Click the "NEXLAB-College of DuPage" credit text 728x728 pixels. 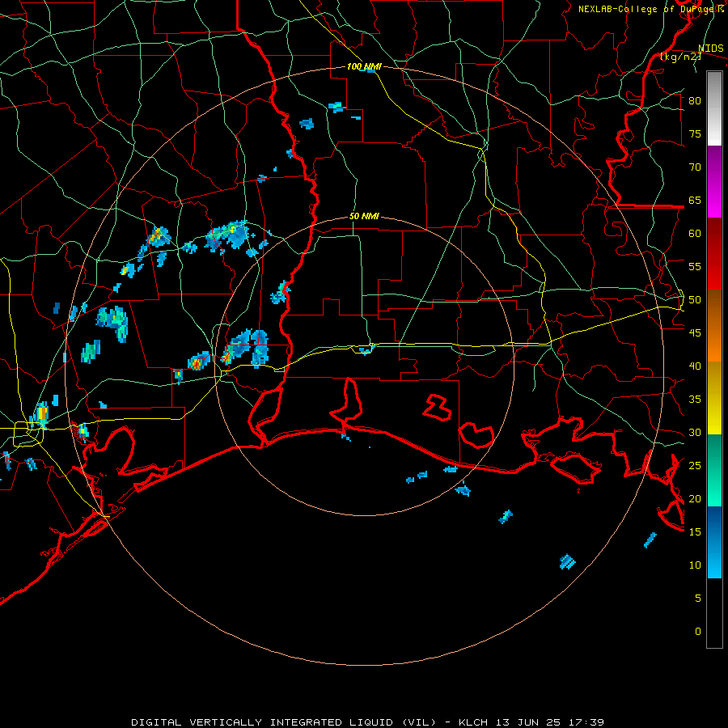[x=647, y=9]
